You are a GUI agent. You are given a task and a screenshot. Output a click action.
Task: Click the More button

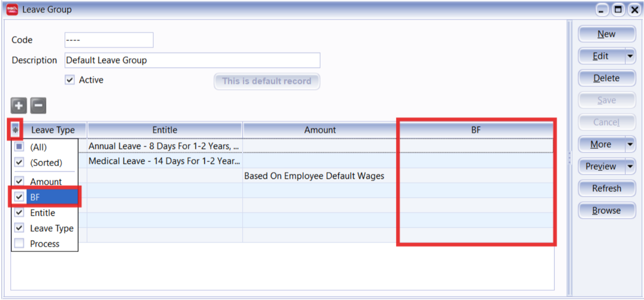pos(601,144)
